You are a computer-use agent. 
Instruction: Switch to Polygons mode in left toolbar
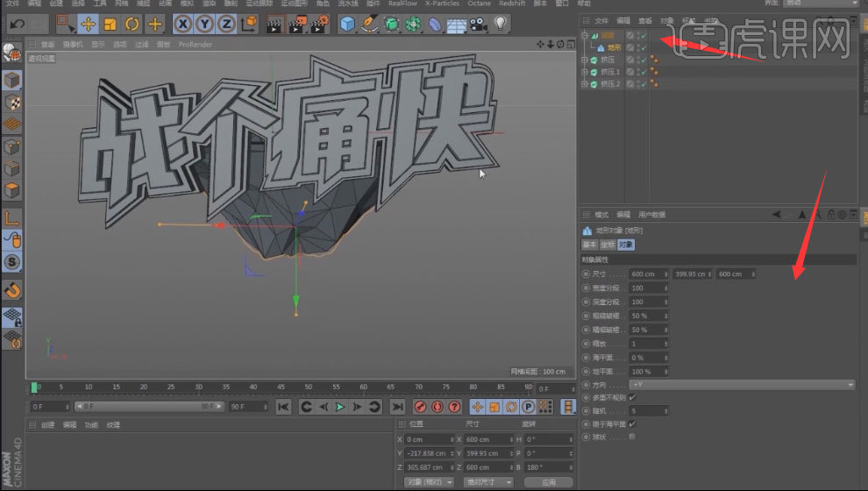(x=12, y=190)
